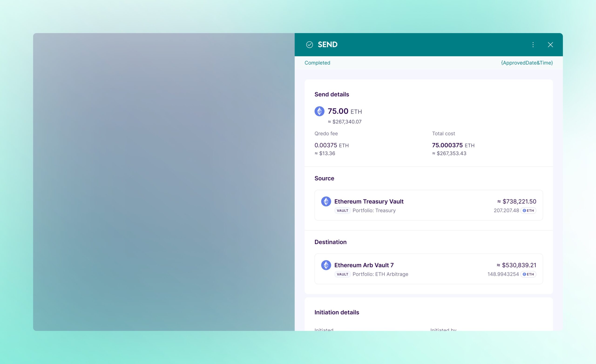596x364 pixels.
Task: Click the Send details heading
Action: click(x=332, y=94)
